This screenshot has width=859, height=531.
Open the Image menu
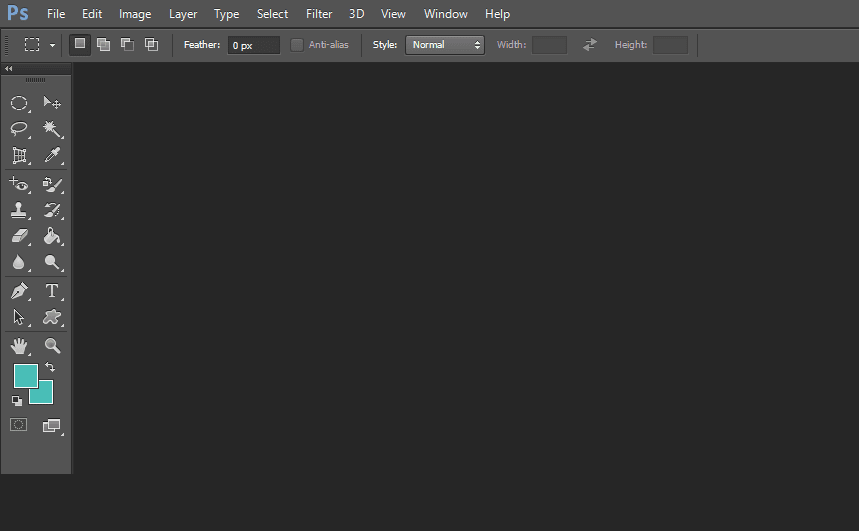point(135,14)
